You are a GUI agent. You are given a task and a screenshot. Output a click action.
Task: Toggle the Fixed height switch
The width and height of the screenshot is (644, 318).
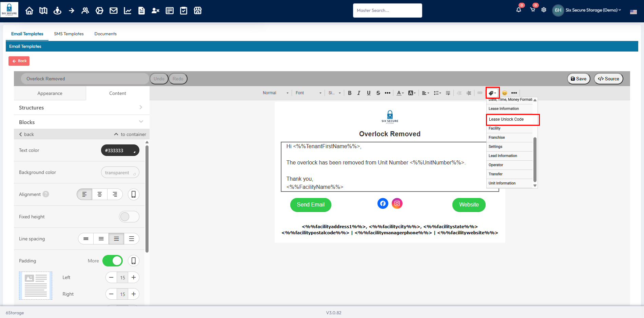point(129,217)
